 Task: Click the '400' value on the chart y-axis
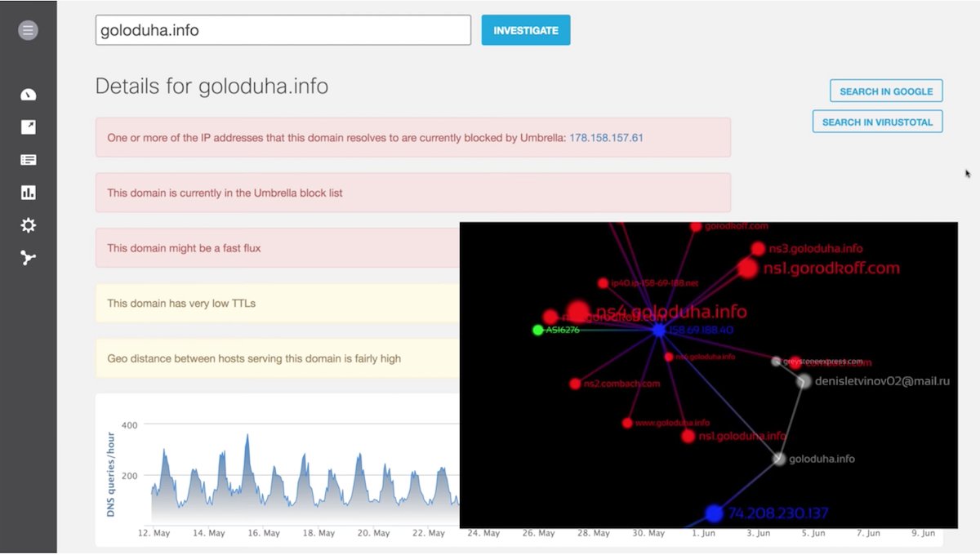(130, 425)
